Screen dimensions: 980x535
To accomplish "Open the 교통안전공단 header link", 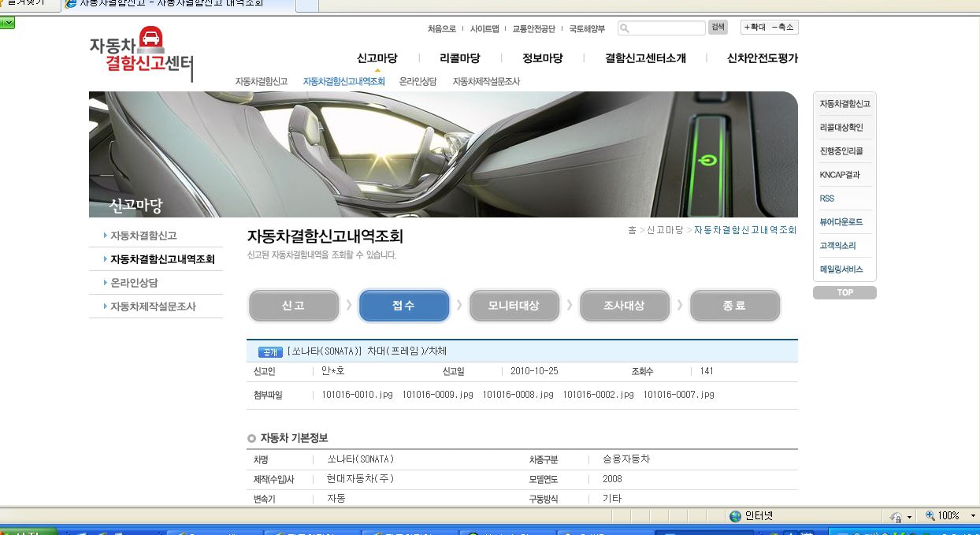I will [x=533, y=29].
